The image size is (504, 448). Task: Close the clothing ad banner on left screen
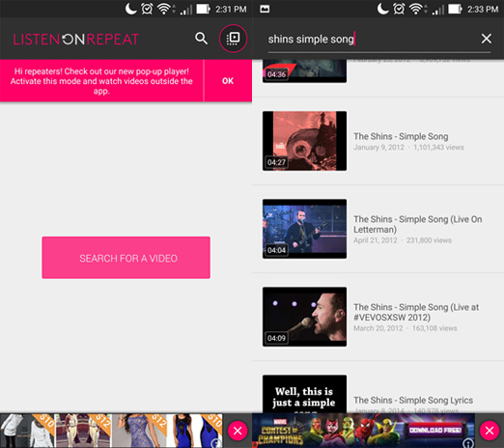click(x=238, y=431)
